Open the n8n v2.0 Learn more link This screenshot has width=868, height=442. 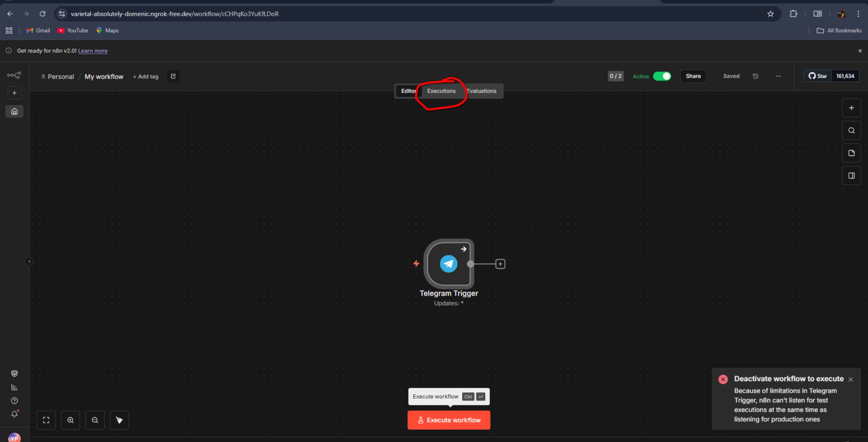click(92, 51)
